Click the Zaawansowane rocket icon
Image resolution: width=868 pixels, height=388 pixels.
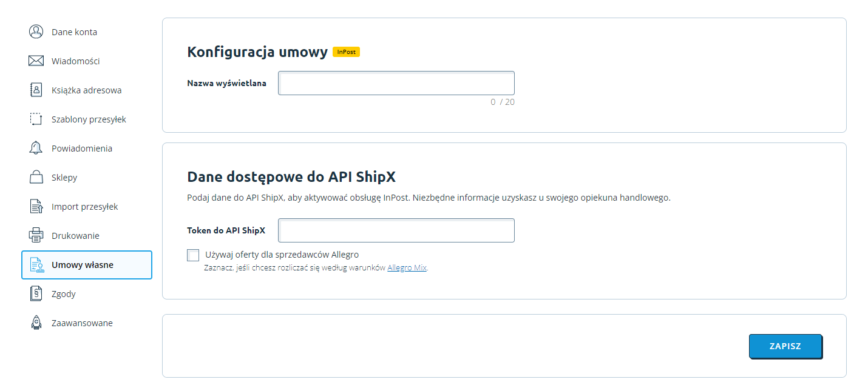click(x=36, y=323)
